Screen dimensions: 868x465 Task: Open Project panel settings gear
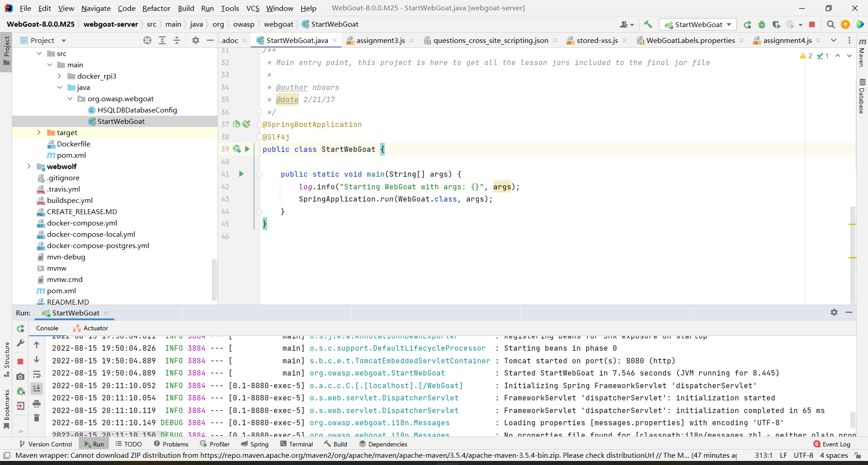(x=195, y=40)
